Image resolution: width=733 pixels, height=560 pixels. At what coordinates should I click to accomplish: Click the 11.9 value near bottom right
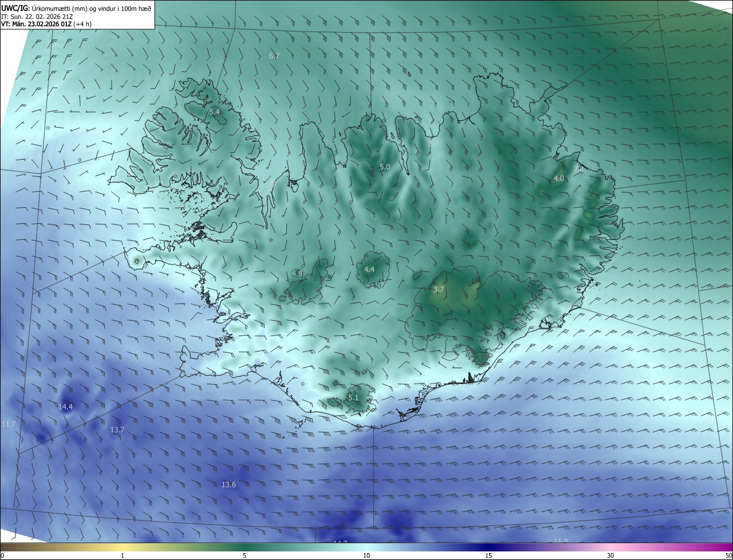coord(561,541)
